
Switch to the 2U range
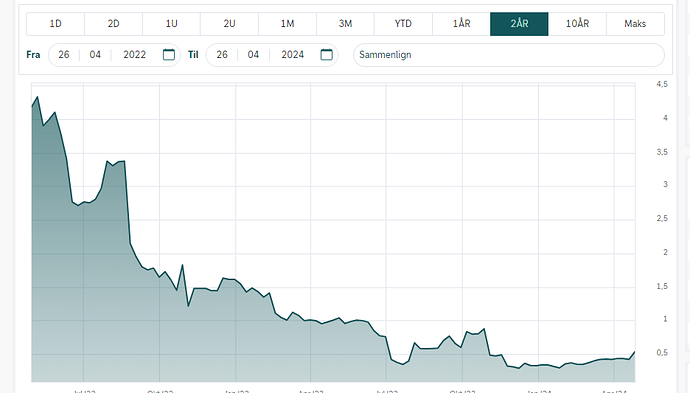point(229,24)
